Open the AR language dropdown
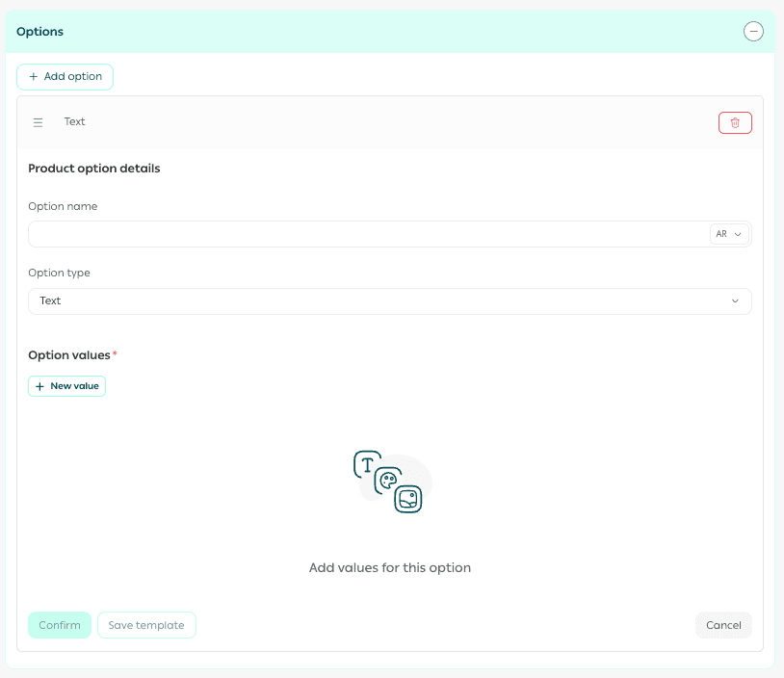This screenshot has width=784, height=678. point(729,234)
